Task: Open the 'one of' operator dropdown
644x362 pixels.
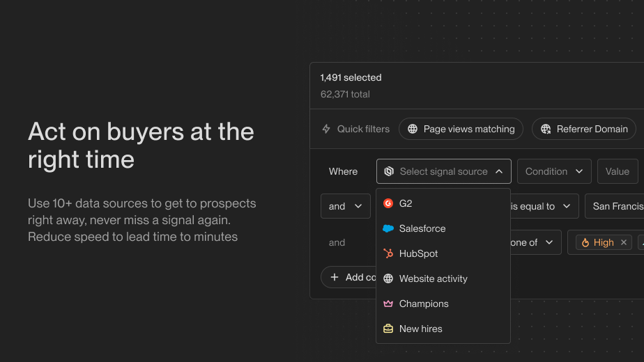Action: [532, 242]
